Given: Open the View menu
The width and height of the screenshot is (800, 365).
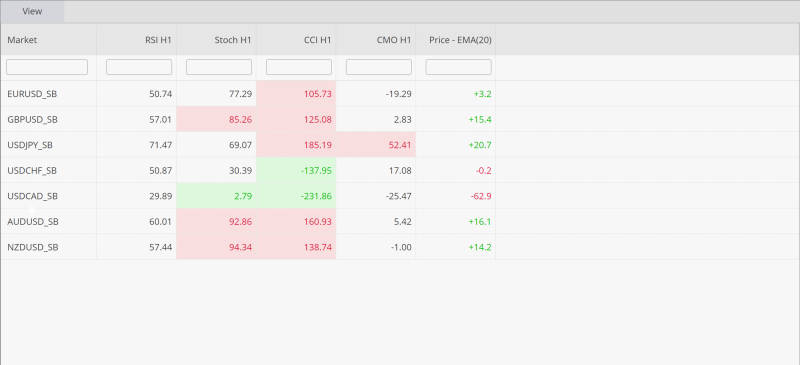Looking at the screenshot, I should coord(32,11).
